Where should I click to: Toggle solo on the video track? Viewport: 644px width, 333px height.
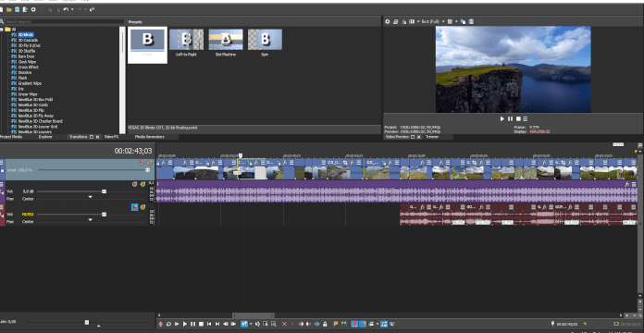(150, 163)
